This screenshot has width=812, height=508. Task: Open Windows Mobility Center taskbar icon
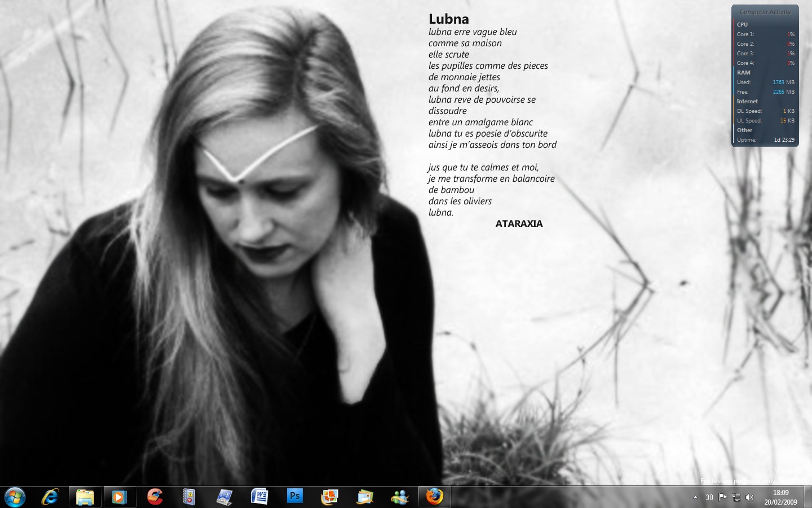(x=224, y=497)
